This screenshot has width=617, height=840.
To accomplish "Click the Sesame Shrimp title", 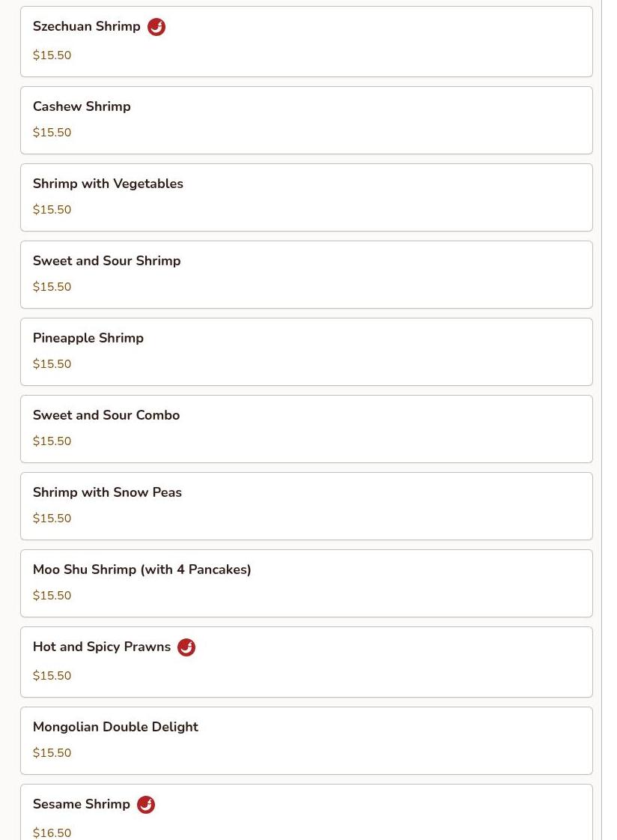I will [82, 804].
